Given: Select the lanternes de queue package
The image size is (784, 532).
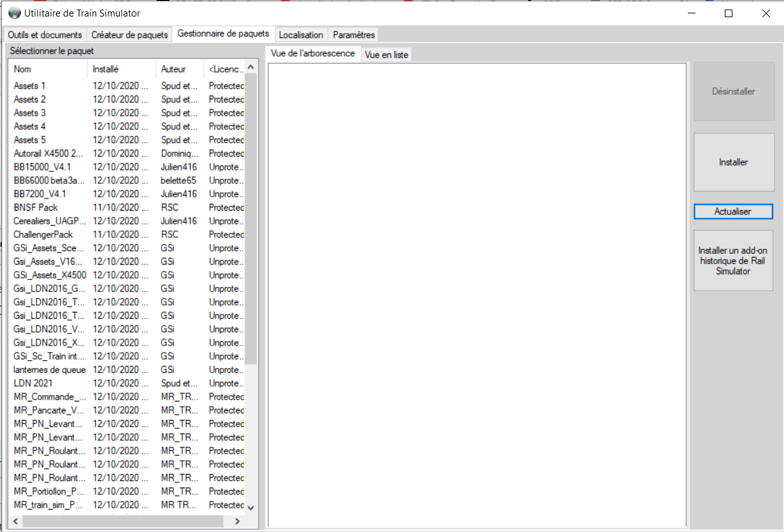Looking at the screenshot, I should point(127,370).
